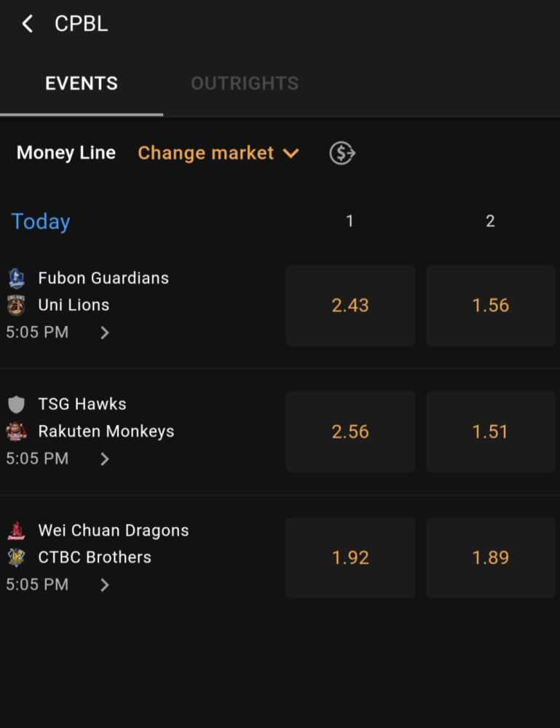This screenshot has width=560, height=728.
Task: Switch to the OUTRIGHTS tab
Action: 245,84
